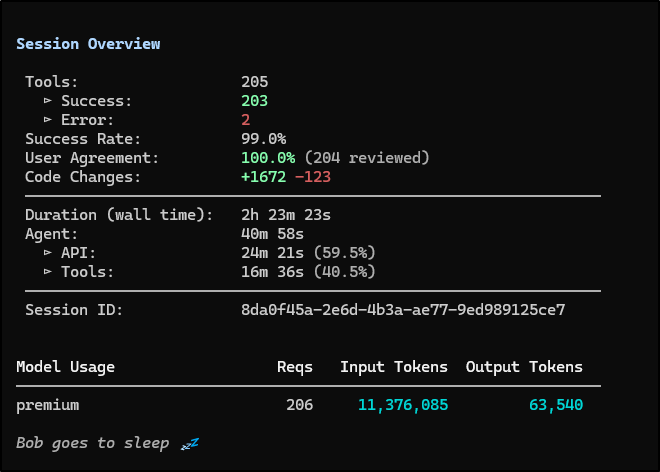Select the top 'Tools:' label
The height and width of the screenshot is (472, 660).
(x=52, y=82)
